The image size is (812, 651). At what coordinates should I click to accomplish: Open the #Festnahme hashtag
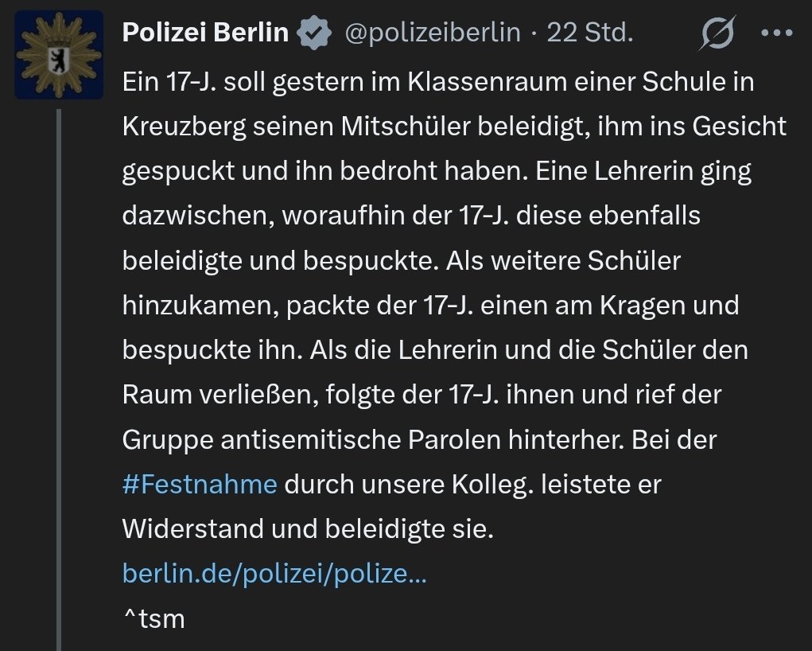[x=200, y=484]
